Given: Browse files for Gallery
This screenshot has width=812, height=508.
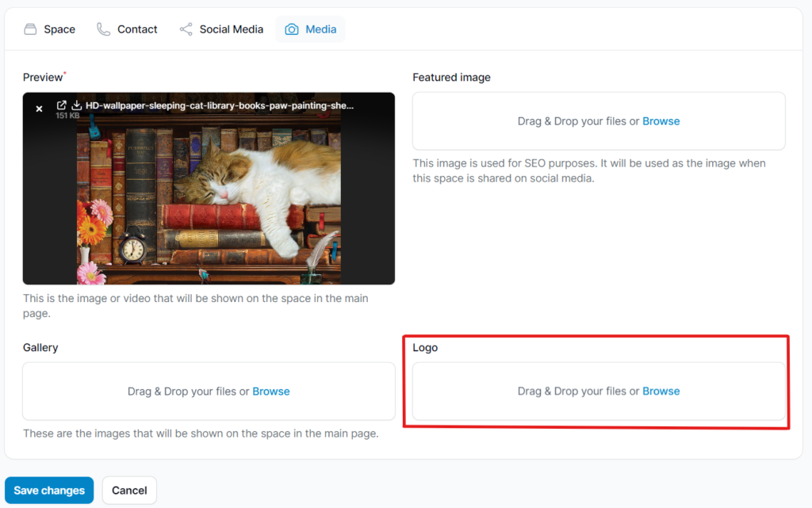Looking at the screenshot, I should point(271,392).
